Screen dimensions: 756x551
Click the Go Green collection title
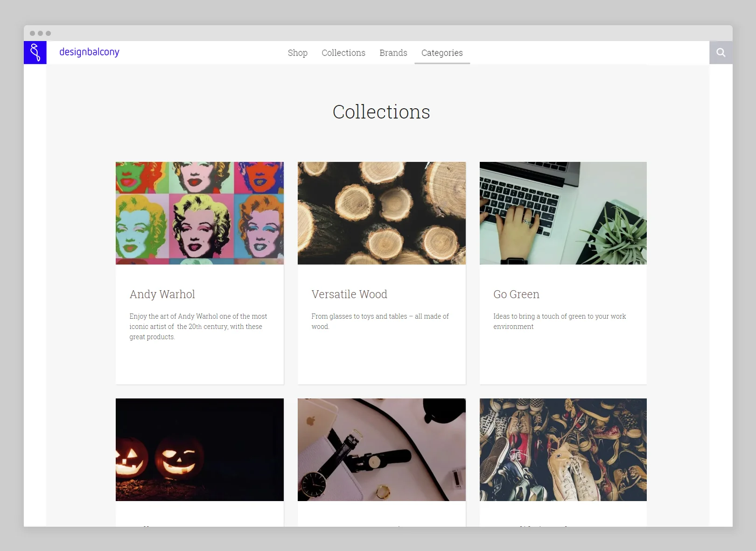tap(517, 294)
